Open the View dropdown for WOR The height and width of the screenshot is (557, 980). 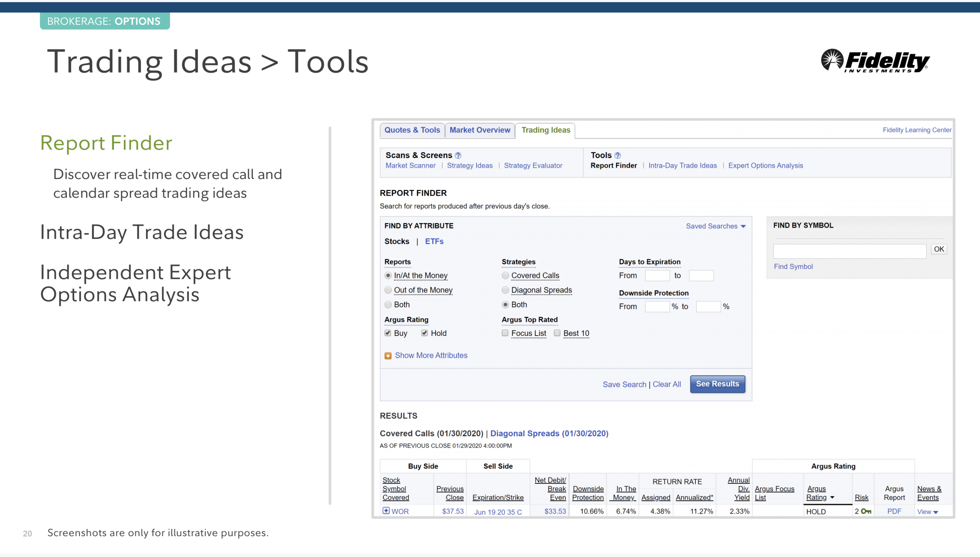coord(928,512)
